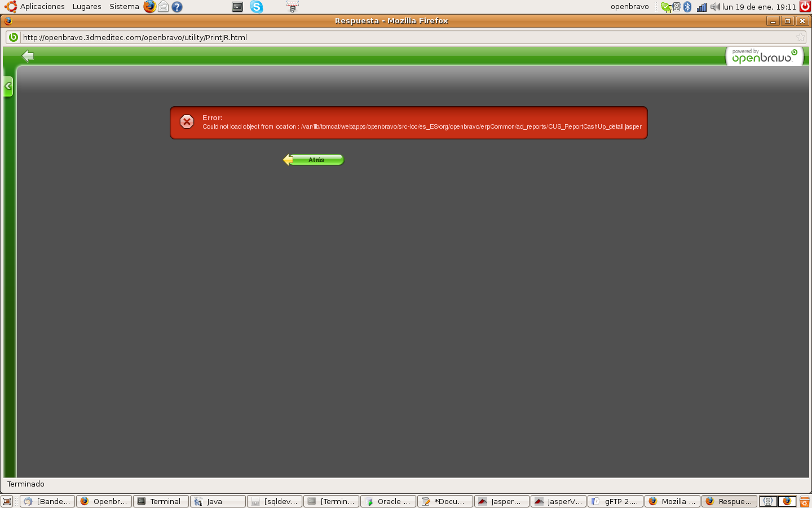Open the Lugares menu
The image size is (812, 508).
pyautogui.click(x=87, y=7)
